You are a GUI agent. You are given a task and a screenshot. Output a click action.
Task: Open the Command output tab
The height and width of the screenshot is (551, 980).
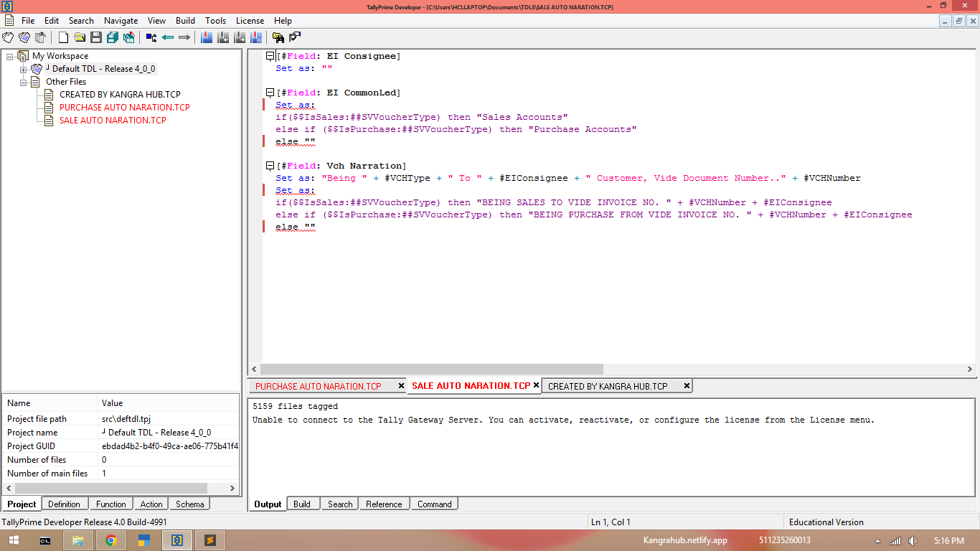435,504
